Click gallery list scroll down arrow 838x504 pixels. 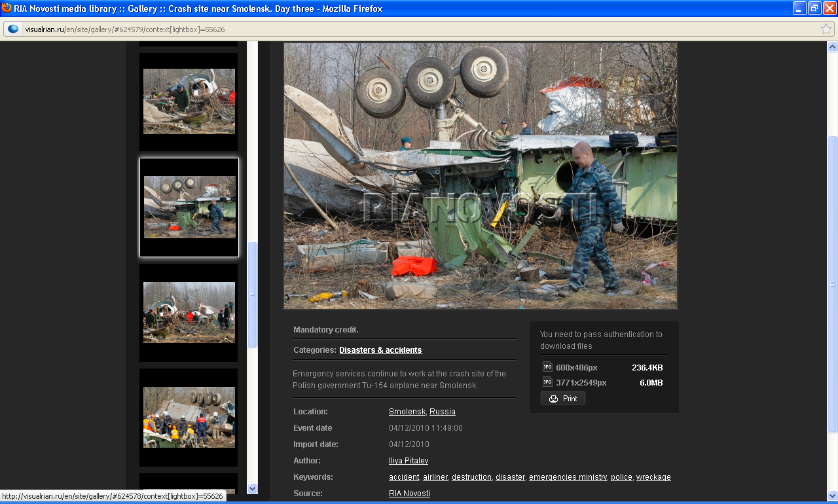click(253, 488)
